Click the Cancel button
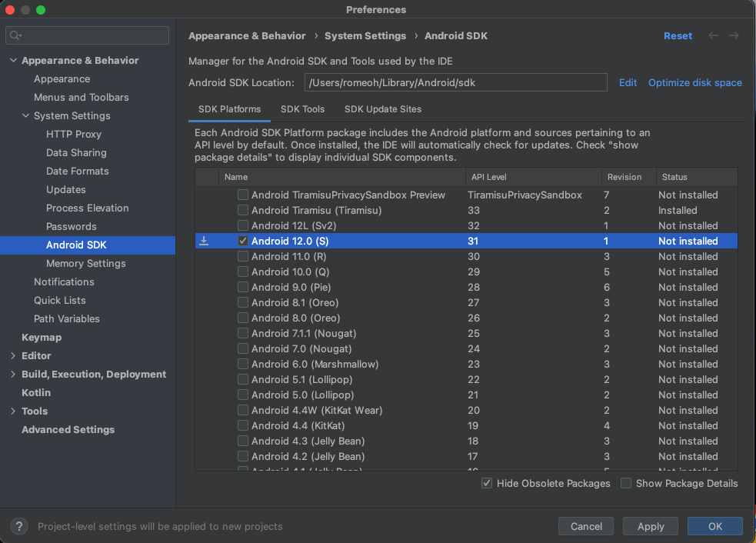Image resolution: width=756 pixels, height=543 pixels. 586,526
